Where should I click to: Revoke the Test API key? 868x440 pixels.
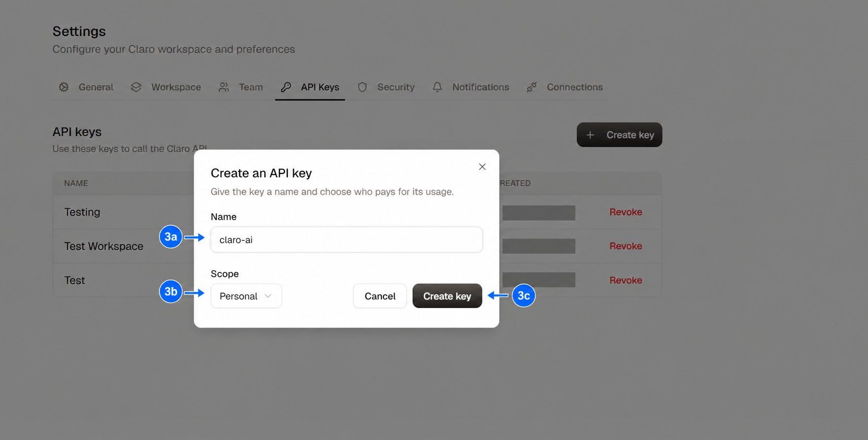pyautogui.click(x=626, y=280)
